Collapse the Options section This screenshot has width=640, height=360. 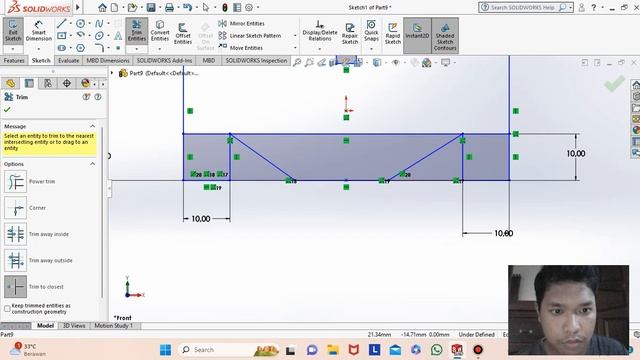pos(93,164)
